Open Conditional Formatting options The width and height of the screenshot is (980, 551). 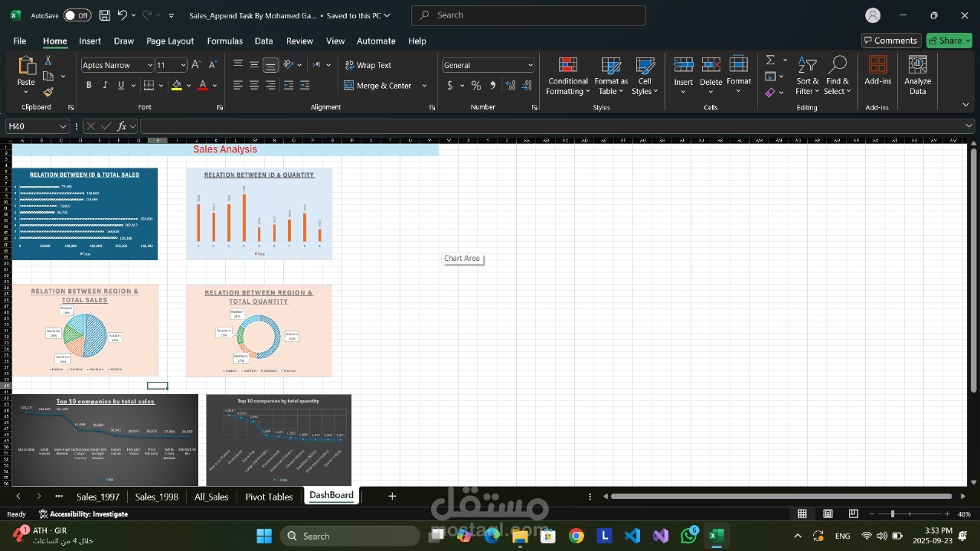(x=567, y=76)
